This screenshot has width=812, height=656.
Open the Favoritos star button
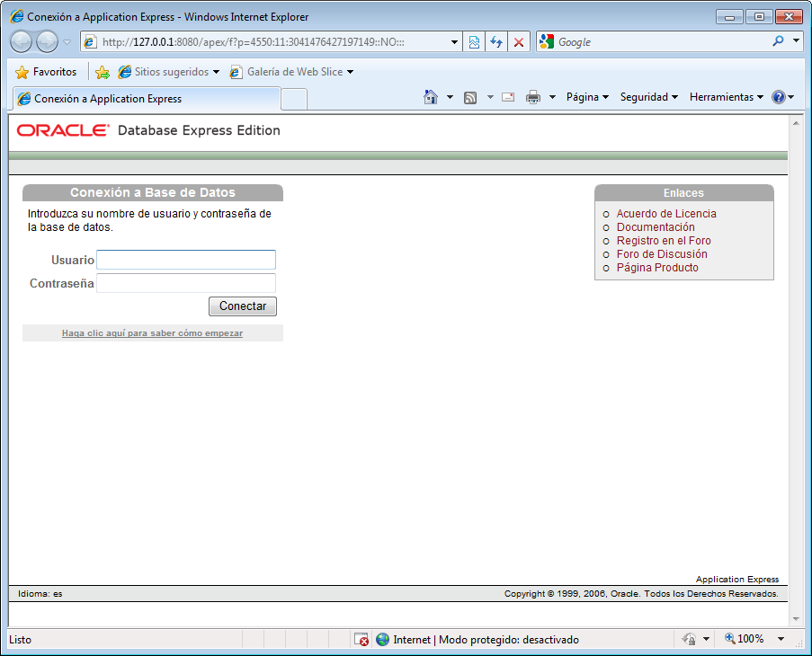tap(46, 72)
